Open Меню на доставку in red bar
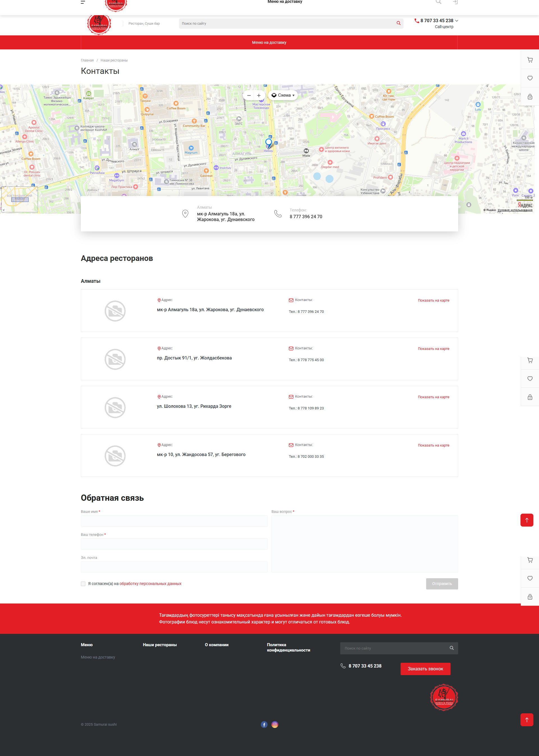Screen dimensions: 539x756 (x=269, y=42)
